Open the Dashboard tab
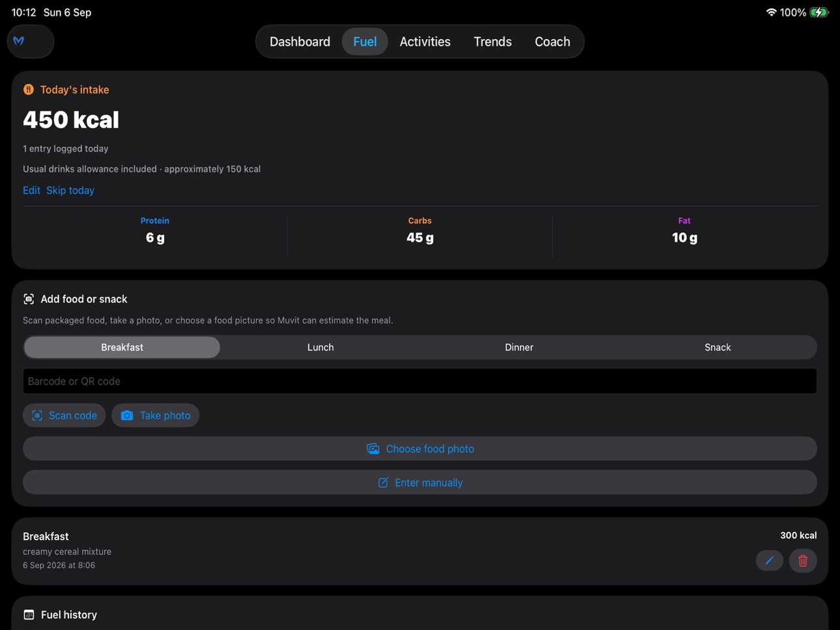The image size is (840, 630). [300, 42]
